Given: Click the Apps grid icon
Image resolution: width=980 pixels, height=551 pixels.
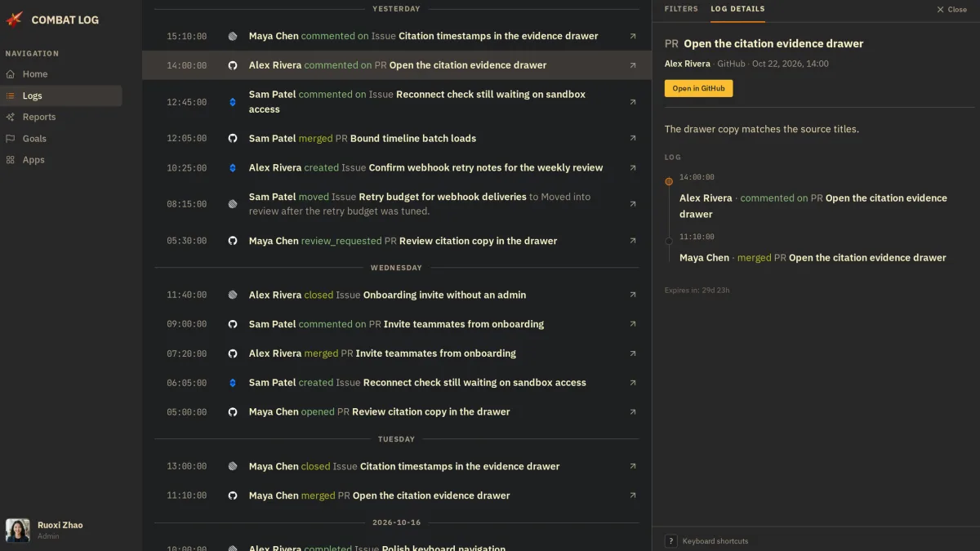Looking at the screenshot, I should point(11,160).
